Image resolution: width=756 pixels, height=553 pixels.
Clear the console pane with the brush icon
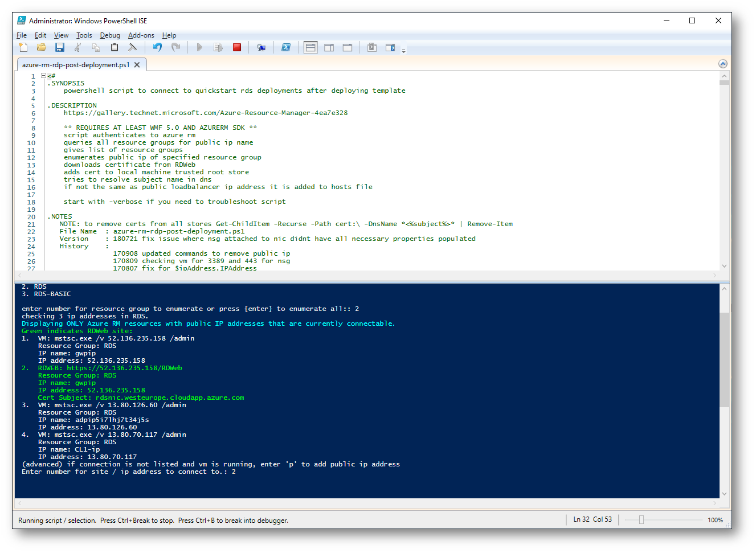pos(133,48)
